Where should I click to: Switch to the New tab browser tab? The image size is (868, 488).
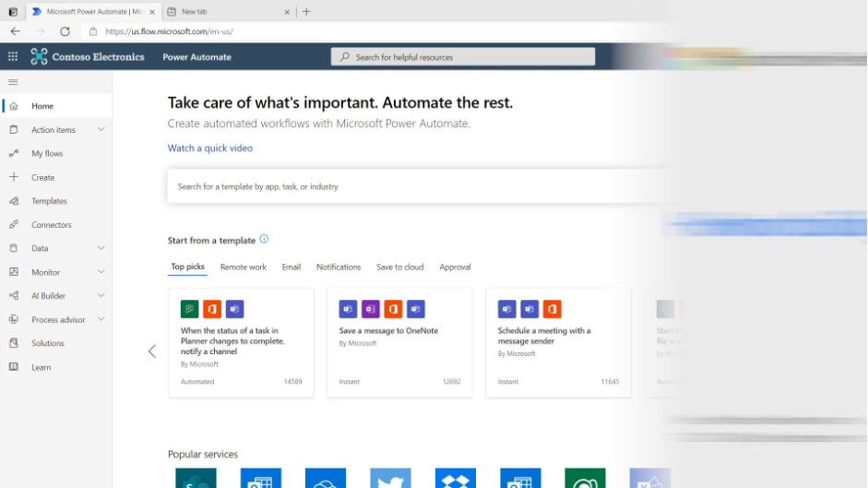tap(229, 11)
